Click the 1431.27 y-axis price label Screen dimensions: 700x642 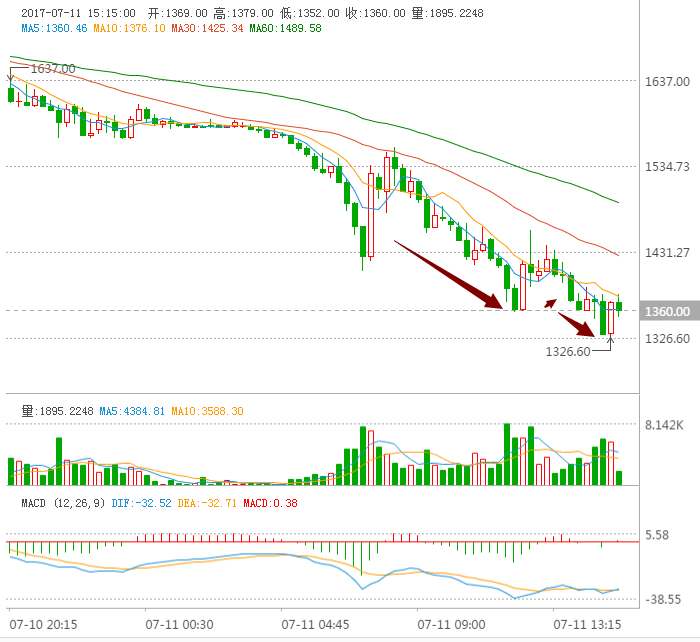coord(667,253)
